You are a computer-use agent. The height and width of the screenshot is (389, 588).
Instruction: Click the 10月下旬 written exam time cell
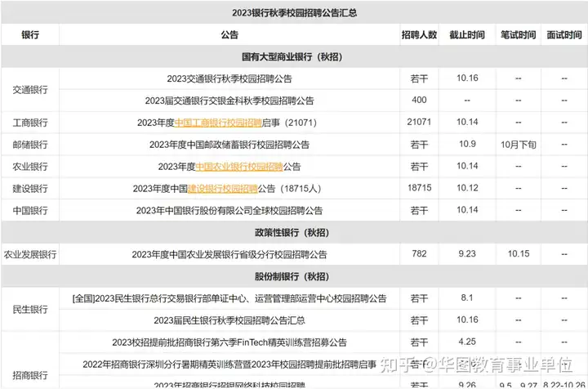tap(519, 145)
